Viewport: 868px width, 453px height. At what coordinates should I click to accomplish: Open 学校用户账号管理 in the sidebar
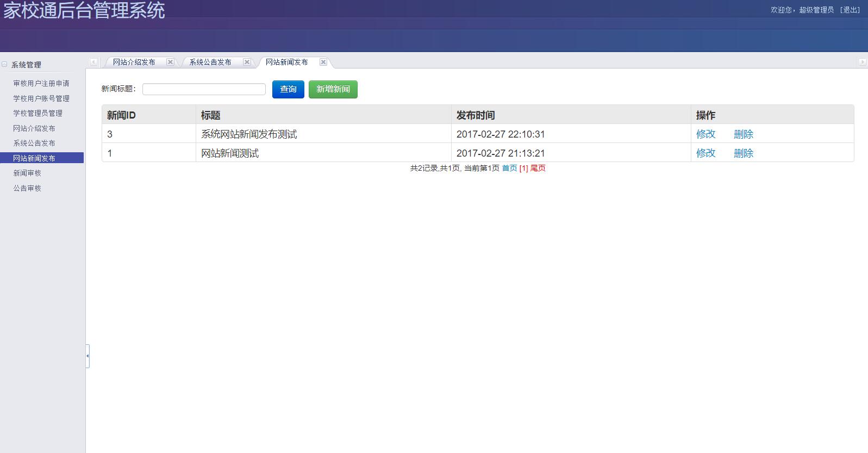(x=41, y=98)
